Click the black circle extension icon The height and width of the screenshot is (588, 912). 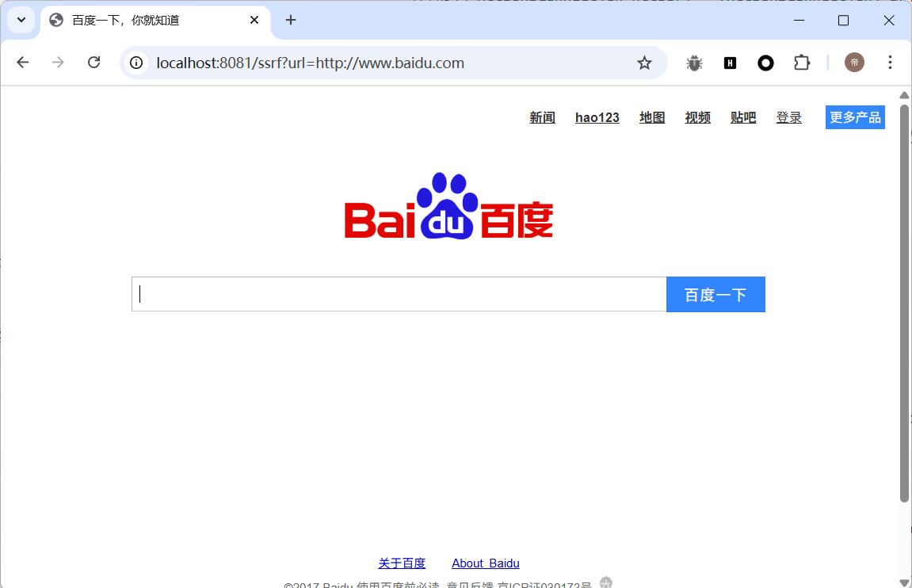click(765, 63)
